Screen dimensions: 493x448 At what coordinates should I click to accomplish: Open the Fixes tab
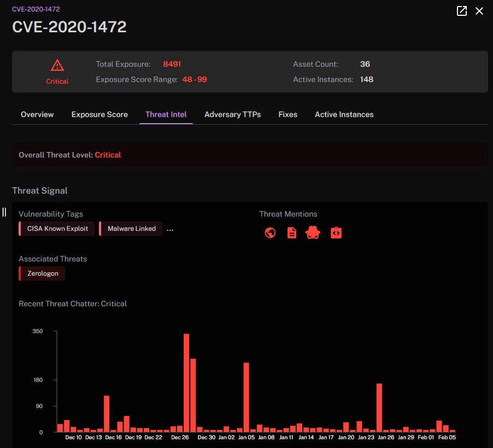(x=287, y=114)
